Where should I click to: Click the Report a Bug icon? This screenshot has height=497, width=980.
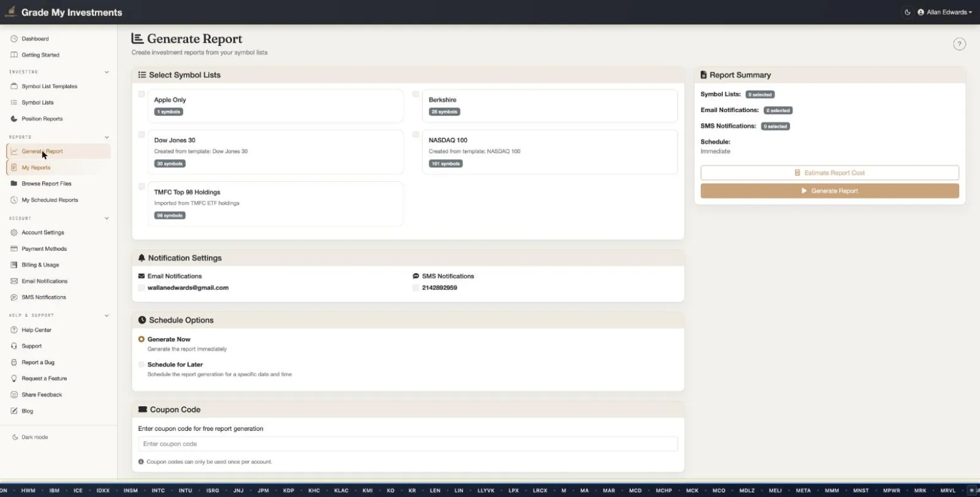point(14,362)
